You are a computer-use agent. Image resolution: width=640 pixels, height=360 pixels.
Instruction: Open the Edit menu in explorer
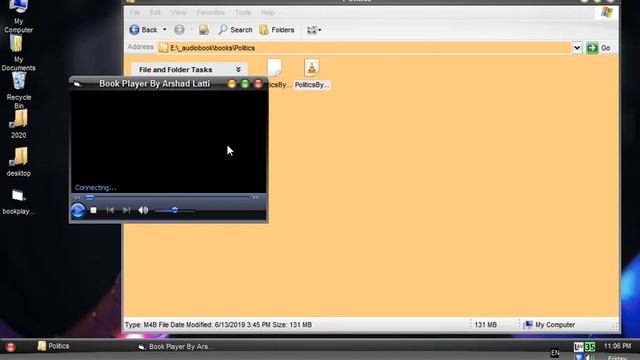click(155, 13)
